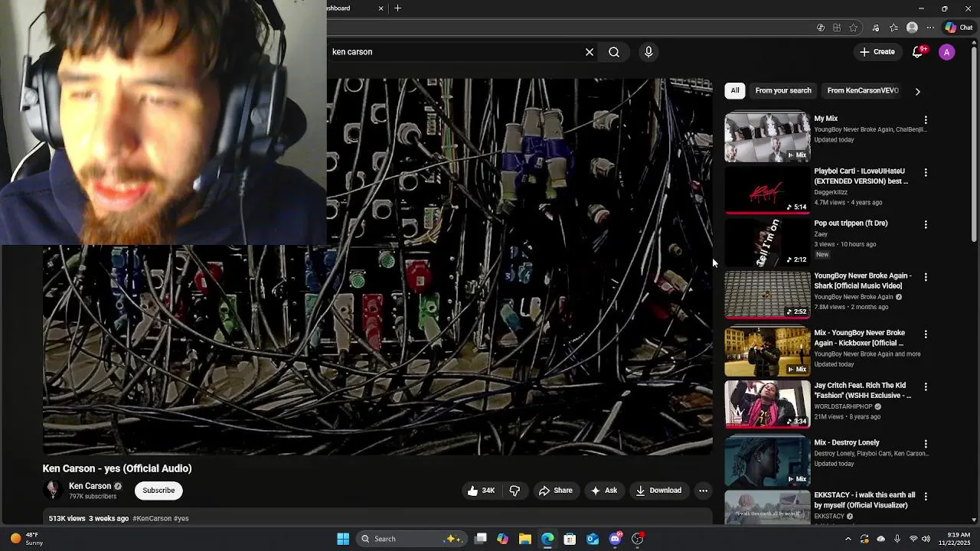Open the YouTube notifications bell
This screenshot has height=551, width=980.
tap(918, 52)
